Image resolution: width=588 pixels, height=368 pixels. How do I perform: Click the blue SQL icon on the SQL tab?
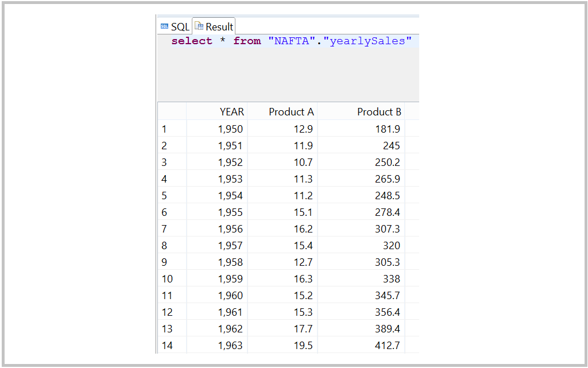tap(164, 26)
